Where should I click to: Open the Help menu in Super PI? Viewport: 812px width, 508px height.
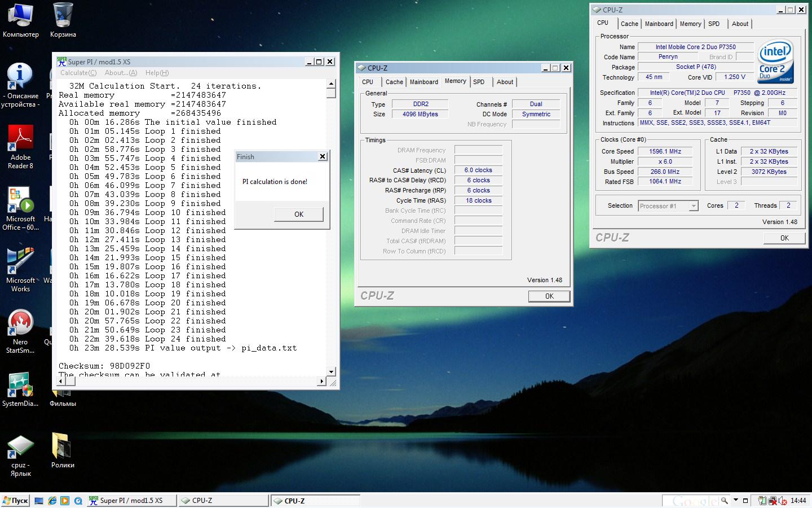(157, 73)
